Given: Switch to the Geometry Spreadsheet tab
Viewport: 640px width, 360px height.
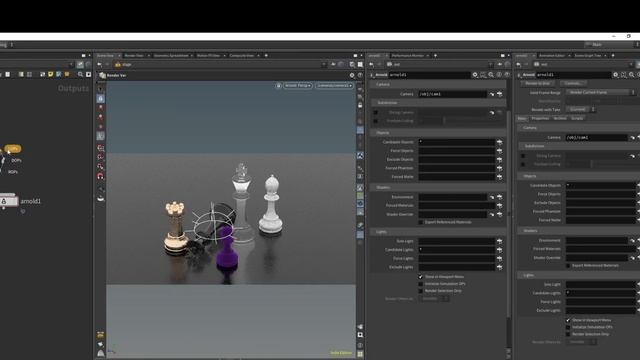Looking at the screenshot, I should point(171,56).
